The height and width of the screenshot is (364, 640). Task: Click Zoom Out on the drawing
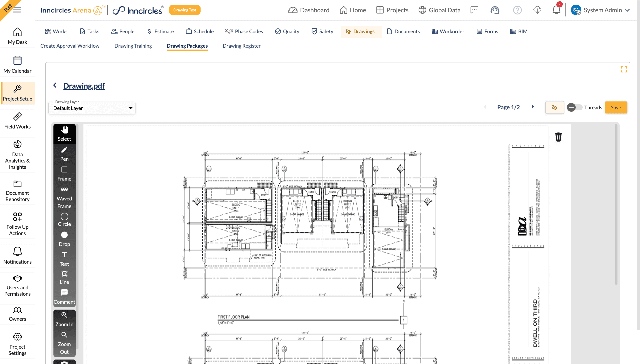pos(64,343)
